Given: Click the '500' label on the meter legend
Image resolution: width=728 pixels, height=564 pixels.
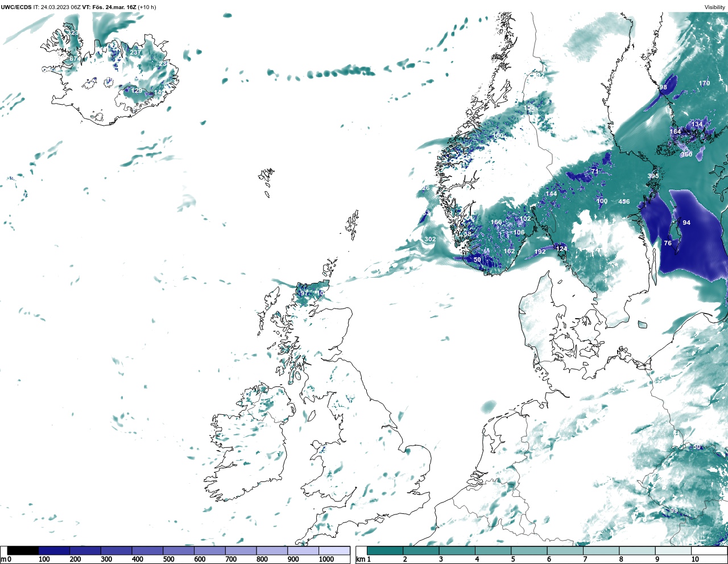Looking at the screenshot, I should click(168, 559).
